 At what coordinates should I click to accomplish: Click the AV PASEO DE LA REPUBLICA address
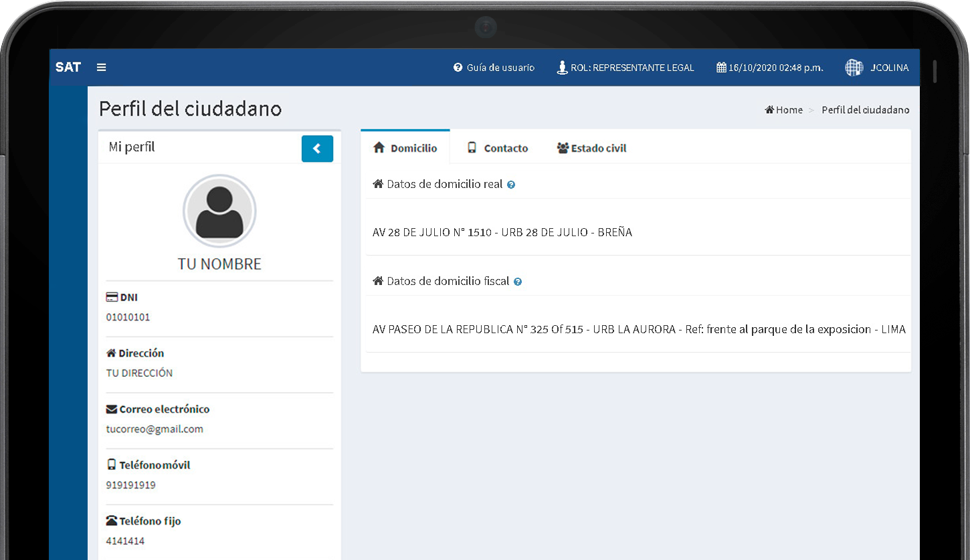click(x=639, y=330)
